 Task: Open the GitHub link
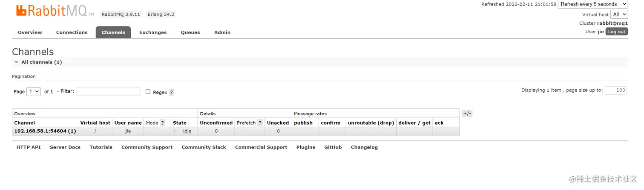coord(333,147)
